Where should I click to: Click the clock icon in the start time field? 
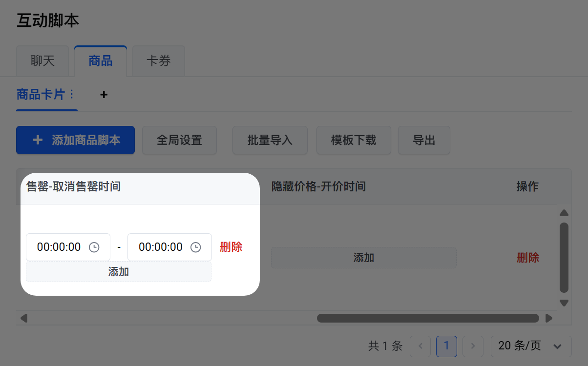[94, 247]
